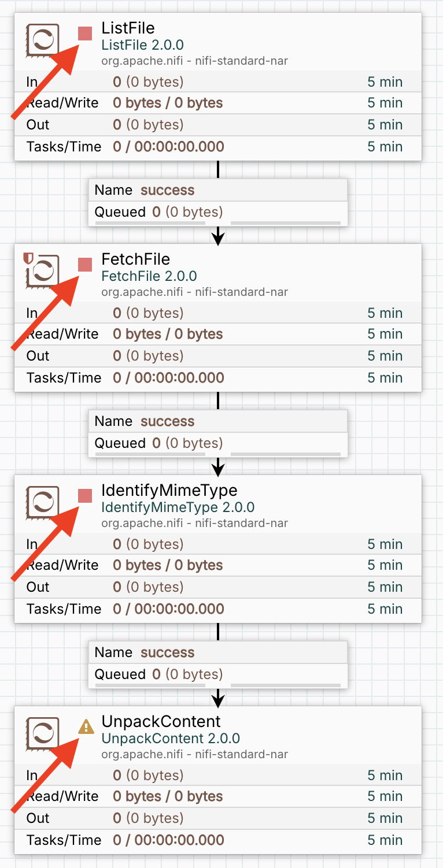443x868 pixels.
Task: Click the Read/Write row of FetchFile
Action: 217,334
